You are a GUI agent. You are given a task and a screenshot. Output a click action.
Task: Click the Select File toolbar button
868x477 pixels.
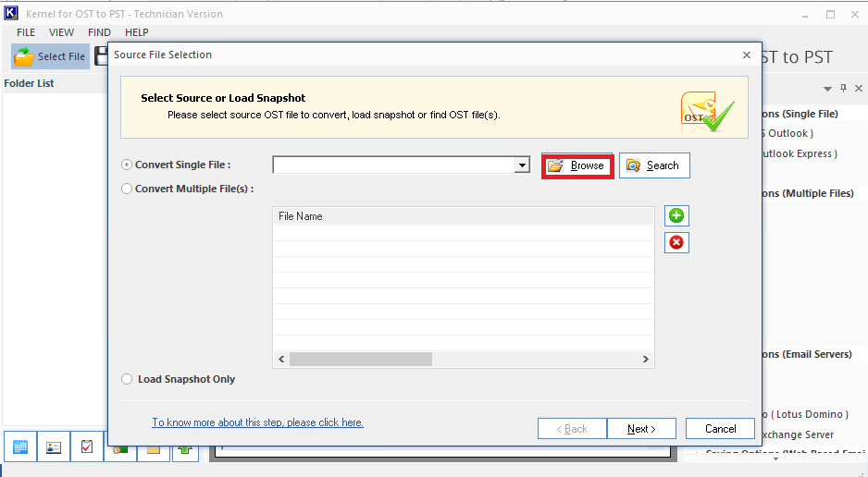tap(50, 56)
